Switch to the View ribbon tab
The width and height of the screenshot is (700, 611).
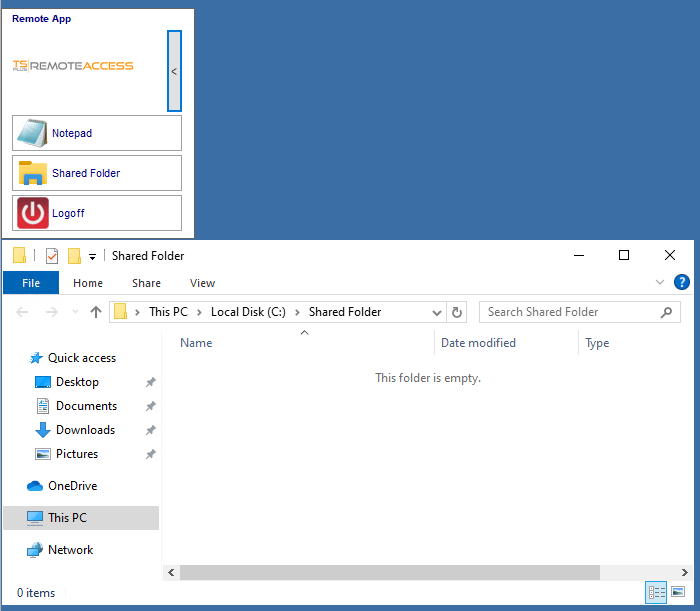coord(202,283)
